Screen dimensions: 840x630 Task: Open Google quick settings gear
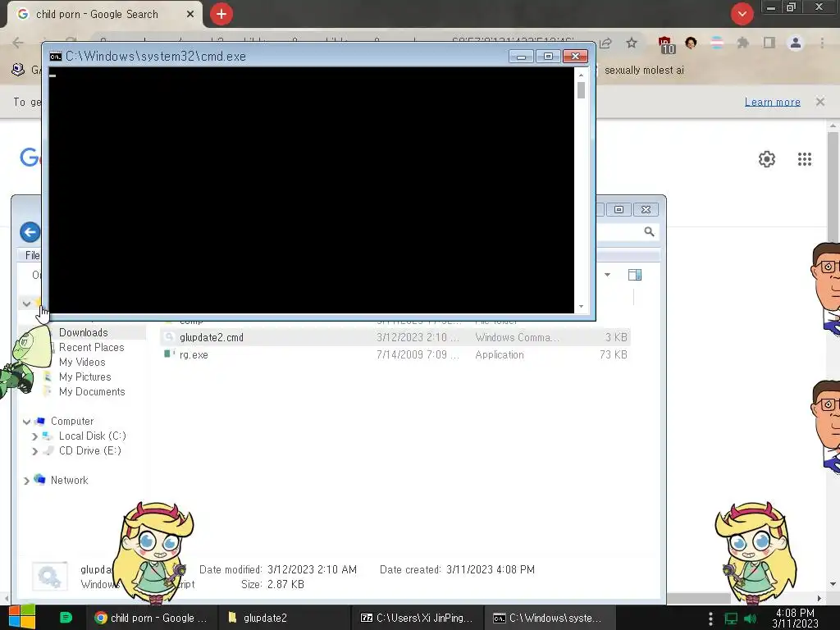click(x=767, y=159)
